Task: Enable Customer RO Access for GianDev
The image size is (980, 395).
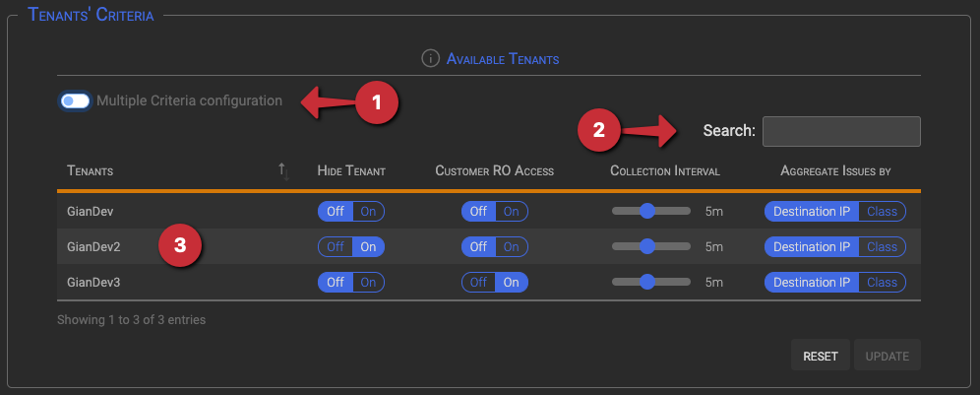Action: (x=512, y=212)
